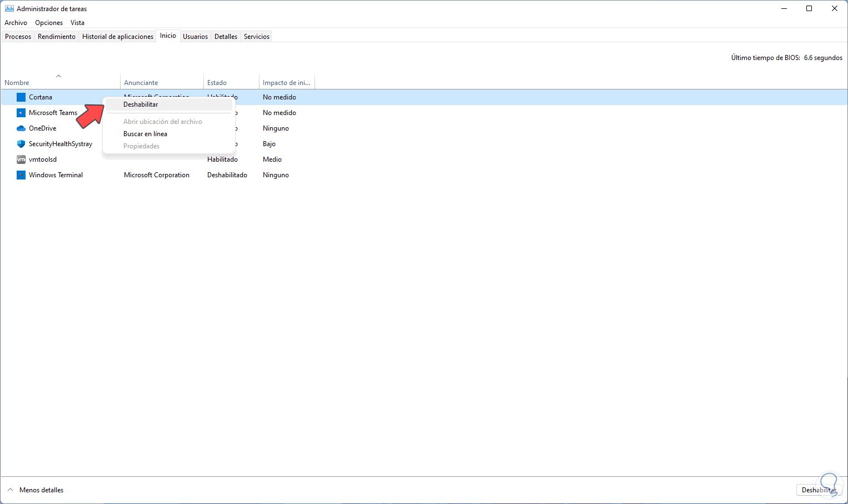
Task: Sort by the Impacto de inicio column
Action: [x=287, y=82]
